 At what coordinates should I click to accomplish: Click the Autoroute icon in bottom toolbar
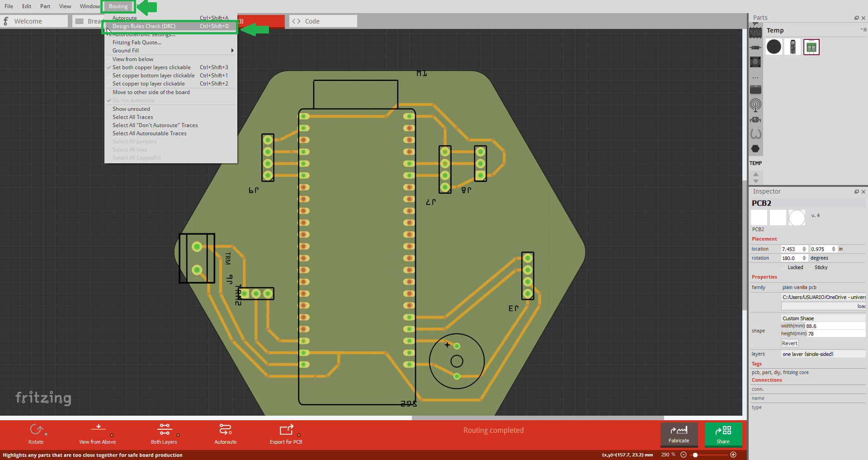pyautogui.click(x=225, y=429)
